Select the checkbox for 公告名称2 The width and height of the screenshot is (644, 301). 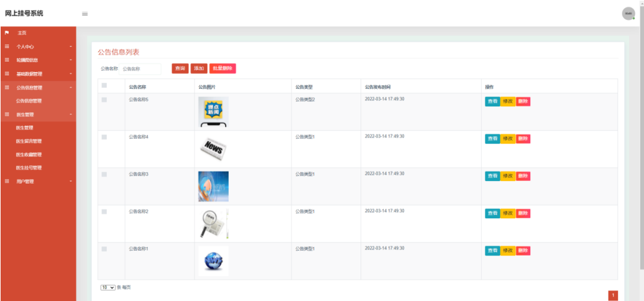point(104,211)
